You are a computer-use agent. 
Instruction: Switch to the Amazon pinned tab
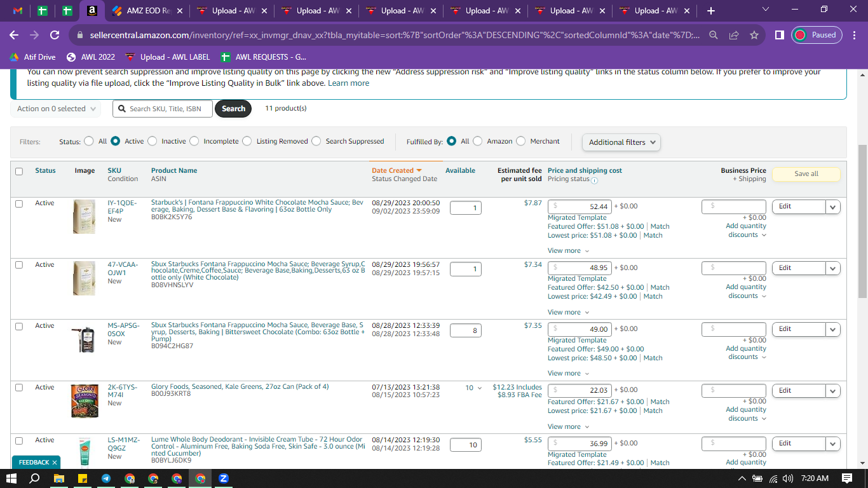point(92,11)
